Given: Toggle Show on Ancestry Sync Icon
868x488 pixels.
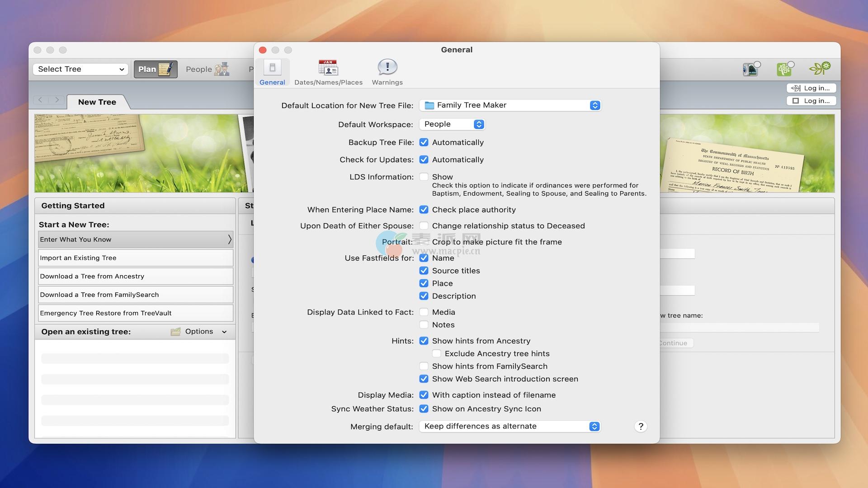Looking at the screenshot, I should [424, 409].
